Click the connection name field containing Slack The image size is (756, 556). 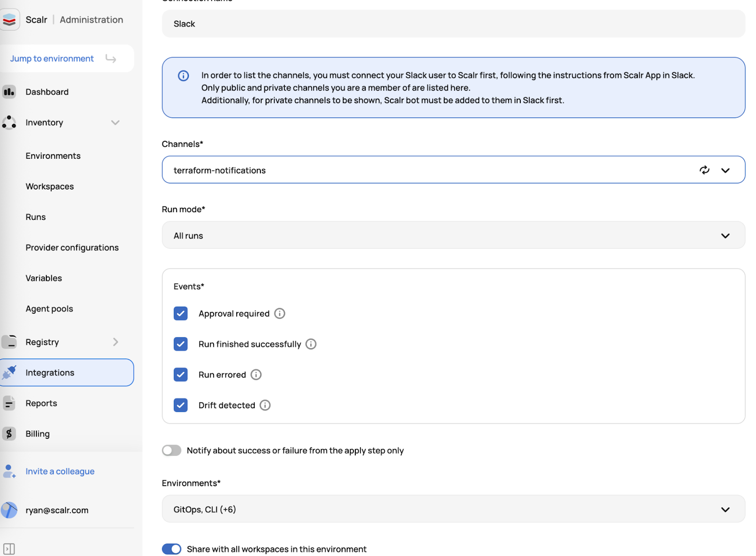click(x=453, y=24)
